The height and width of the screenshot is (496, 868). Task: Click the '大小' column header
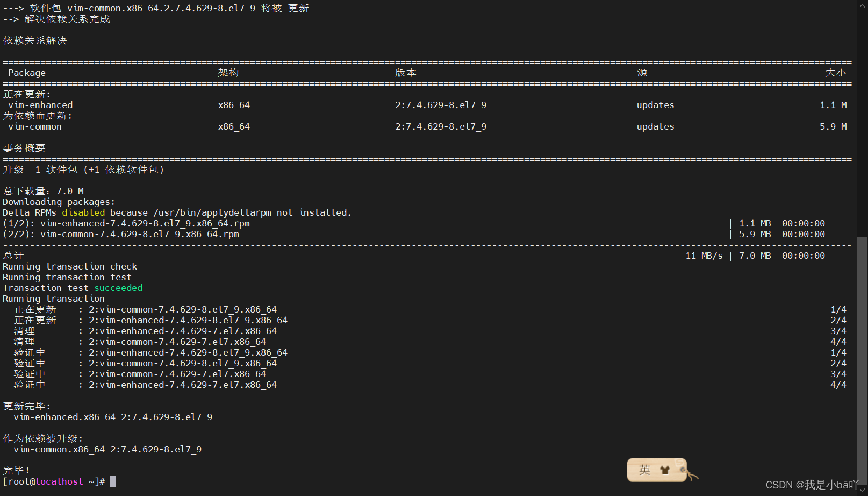tap(836, 73)
